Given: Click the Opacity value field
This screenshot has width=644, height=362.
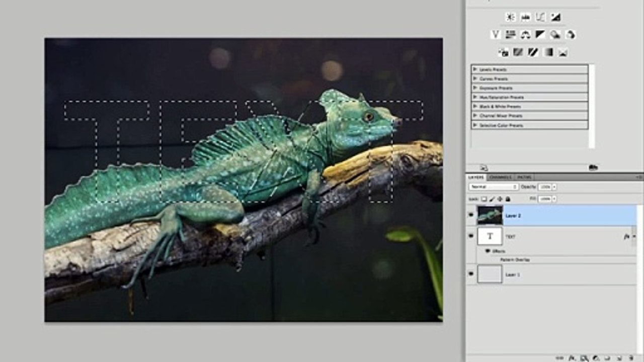Looking at the screenshot, I should (x=544, y=187).
